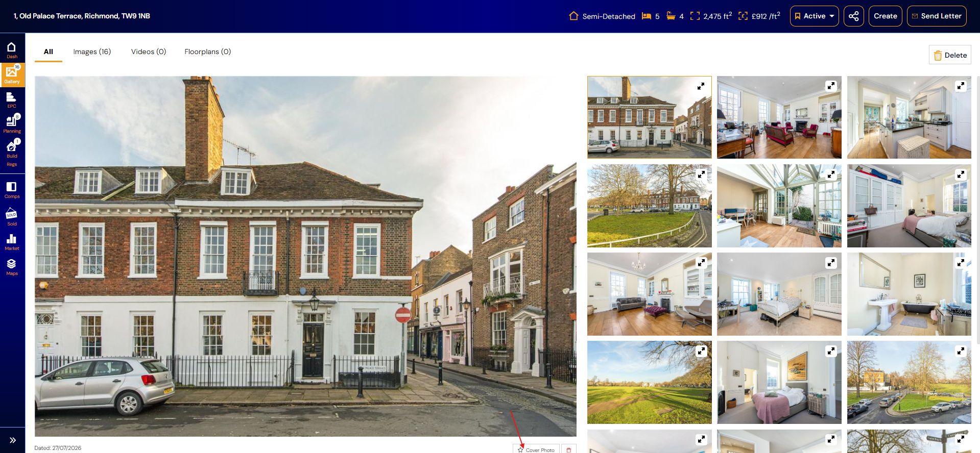Image resolution: width=980 pixels, height=453 pixels.
Task: Click the large main house photo
Action: click(305, 256)
